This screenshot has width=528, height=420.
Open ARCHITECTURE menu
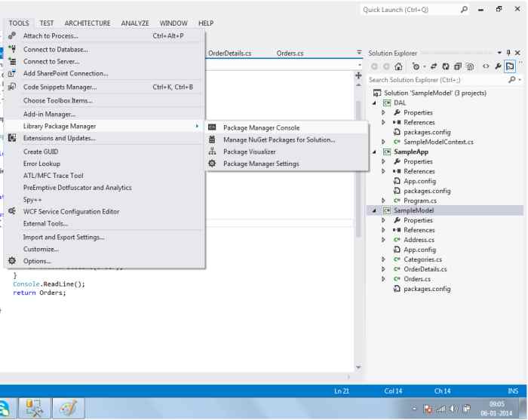pyautogui.click(x=87, y=23)
